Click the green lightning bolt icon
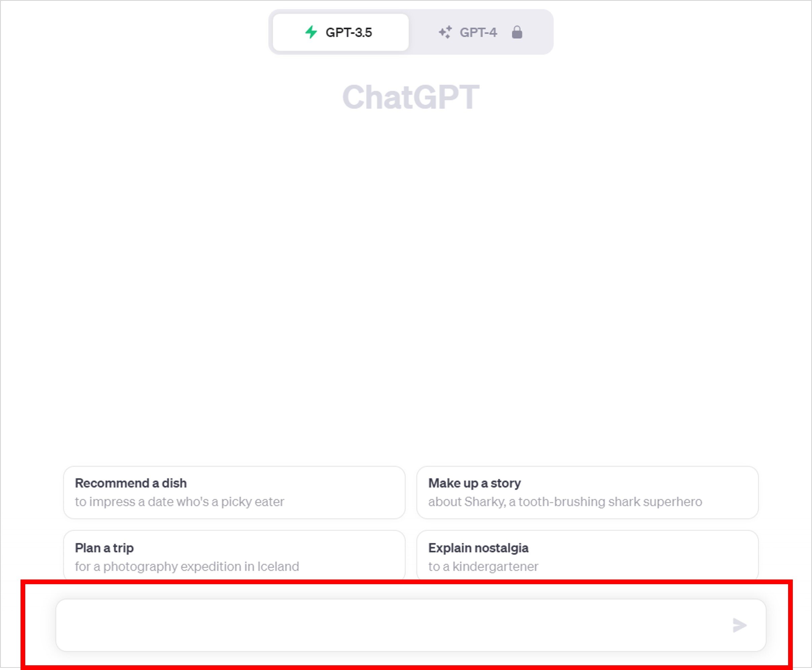812x670 pixels. point(311,32)
